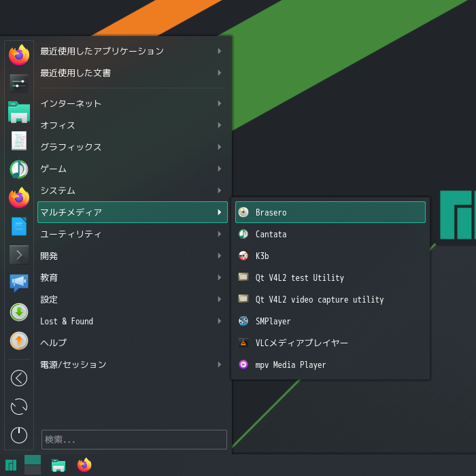Click the green download arrow icon
This screenshot has height=476, width=476.
[x=19, y=312]
